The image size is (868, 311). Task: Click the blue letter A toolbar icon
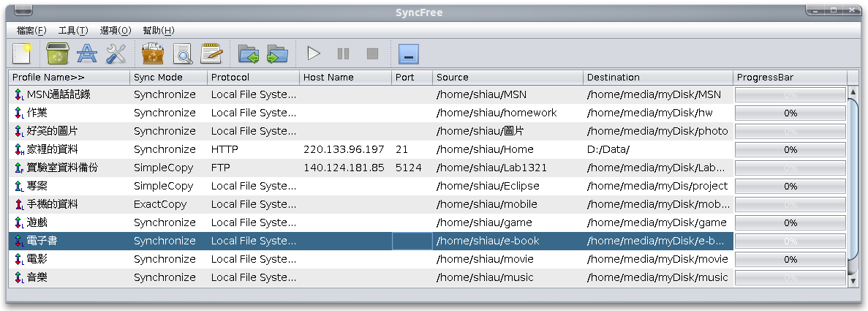[87, 53]
